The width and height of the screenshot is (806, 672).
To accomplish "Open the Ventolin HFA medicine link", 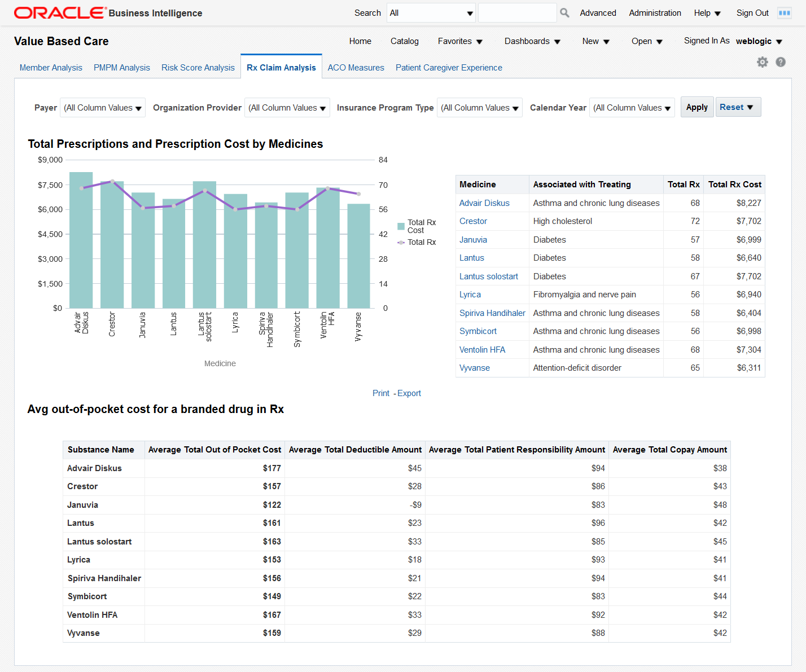I will coord(482,350).
